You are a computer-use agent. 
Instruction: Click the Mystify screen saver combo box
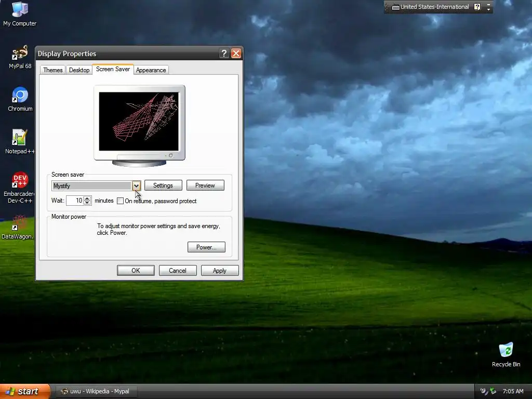(96, 185)
